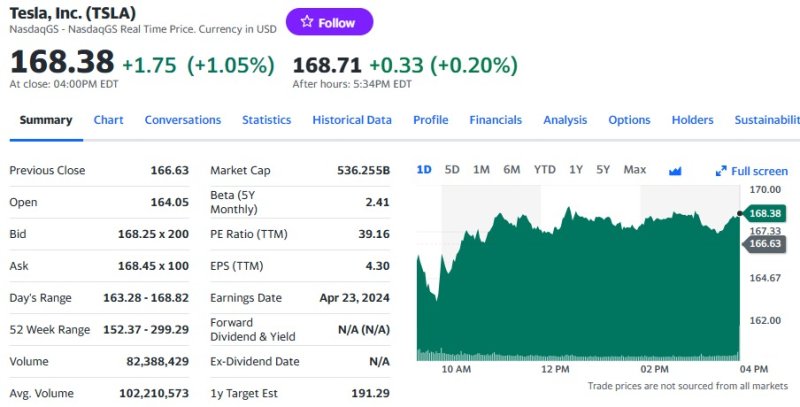The height and width of the screenshot is (407, 800).
Task: Click the 168.38 current price marker on chart
Action: [x=764, y=213]
